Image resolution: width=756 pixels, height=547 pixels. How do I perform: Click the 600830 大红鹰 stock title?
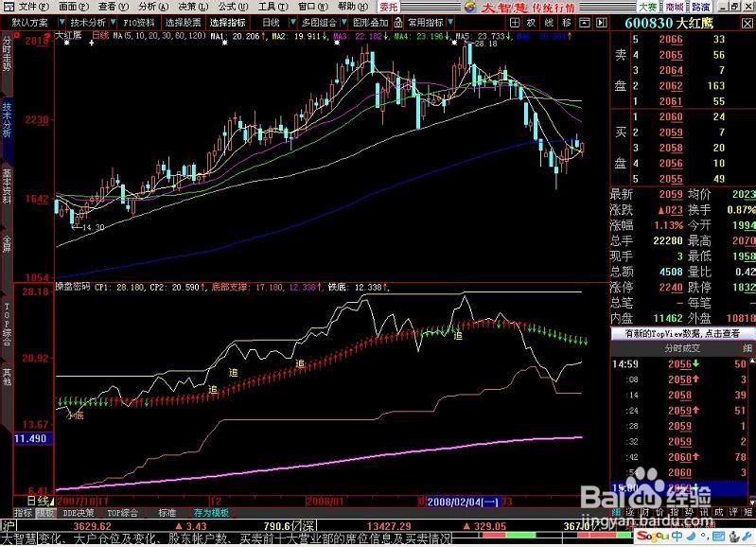(669, 23)
